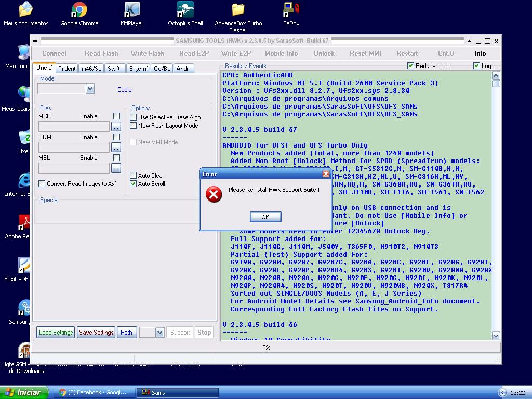Show hidden system tray icons arrow

point(502,393)
